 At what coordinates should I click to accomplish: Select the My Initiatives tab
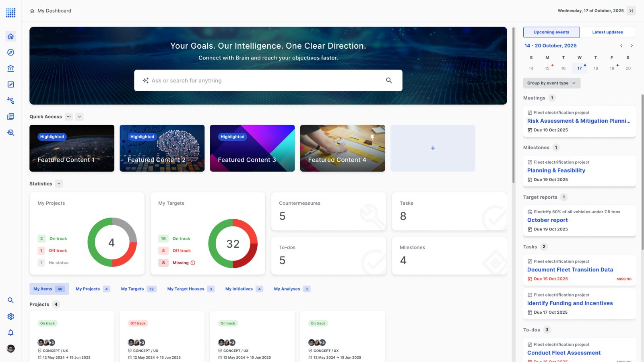pyautogui.click(x=244, y=289)
